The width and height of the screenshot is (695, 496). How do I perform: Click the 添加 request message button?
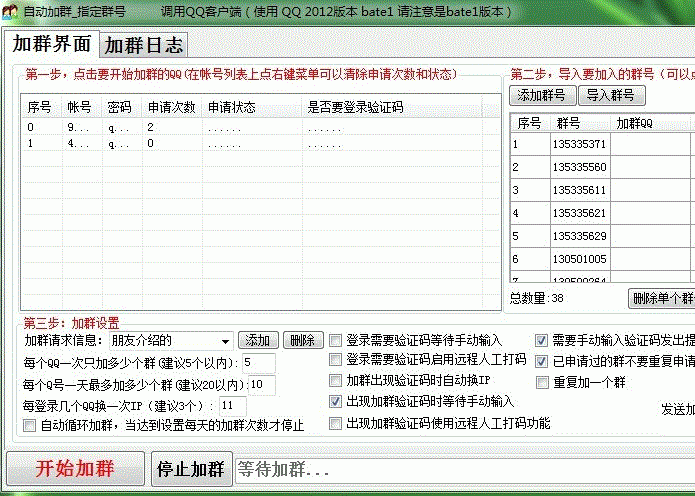click(258, 340)
